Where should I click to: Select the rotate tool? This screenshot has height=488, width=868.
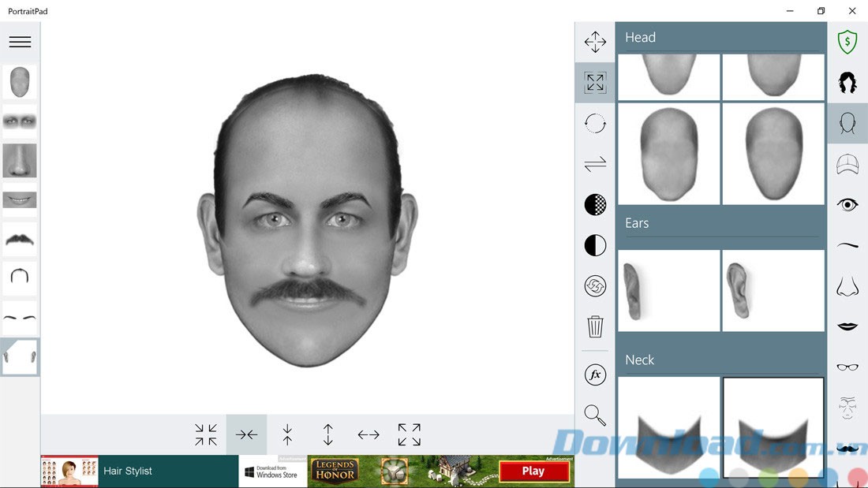pos(595,123)
